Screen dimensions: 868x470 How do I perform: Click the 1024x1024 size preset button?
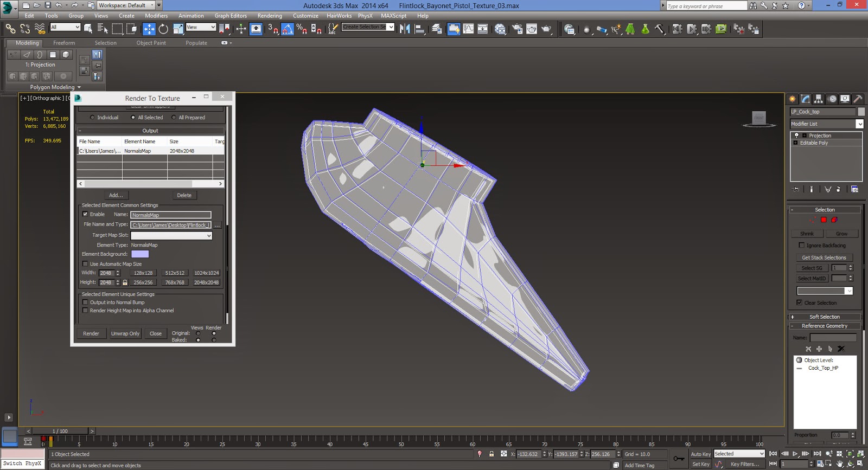pyautogui.click(x=206, y=273)
